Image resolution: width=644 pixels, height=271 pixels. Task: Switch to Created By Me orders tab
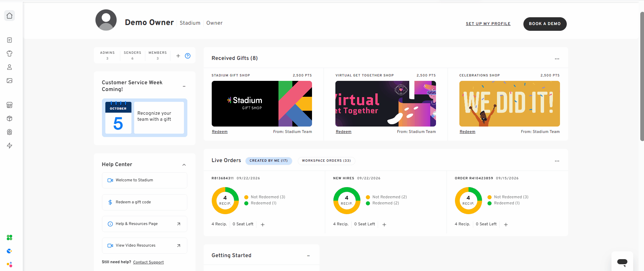coord(269,161)
